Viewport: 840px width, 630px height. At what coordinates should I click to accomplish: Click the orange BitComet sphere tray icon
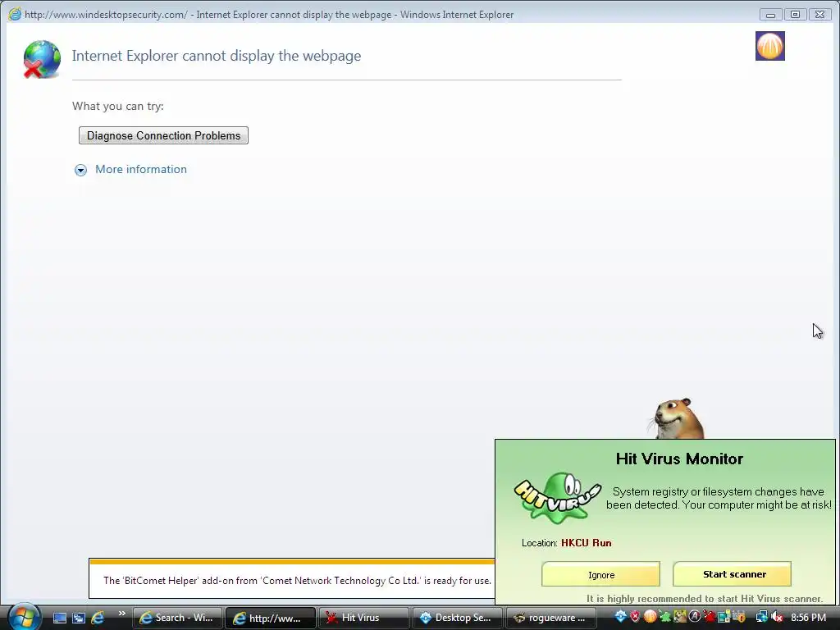(x=650, y=617)
